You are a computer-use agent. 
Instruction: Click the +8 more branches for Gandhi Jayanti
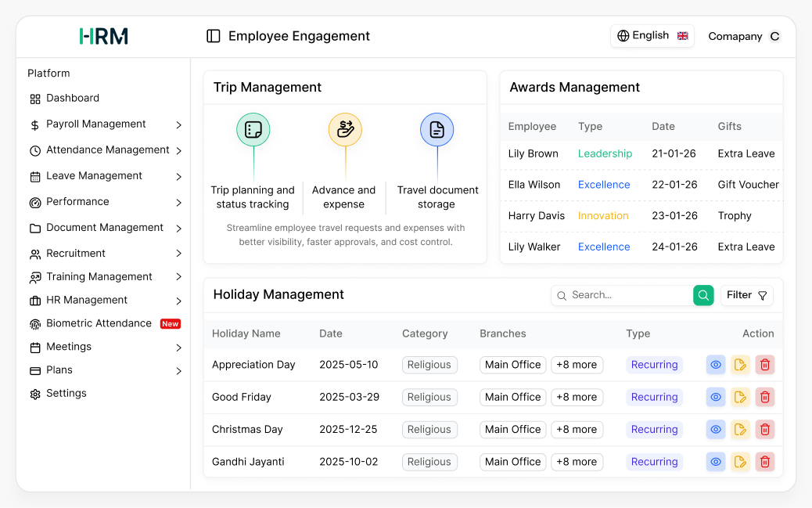coord(577,462)
